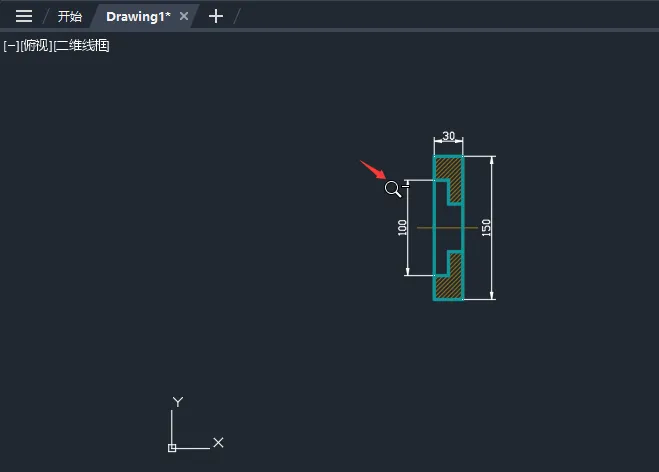
Task: Click the UCS origin square
Action: click(x=172, y=448)
